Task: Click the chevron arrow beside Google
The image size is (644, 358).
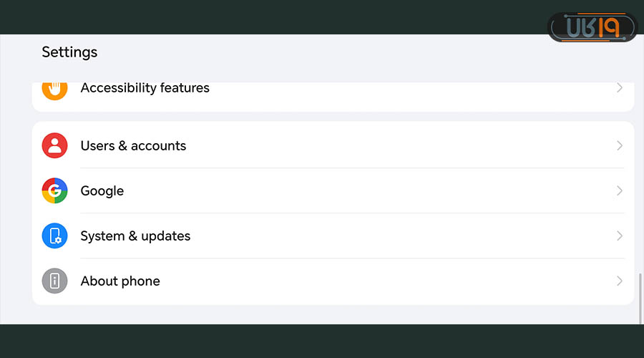Action: tap(620, 191)
